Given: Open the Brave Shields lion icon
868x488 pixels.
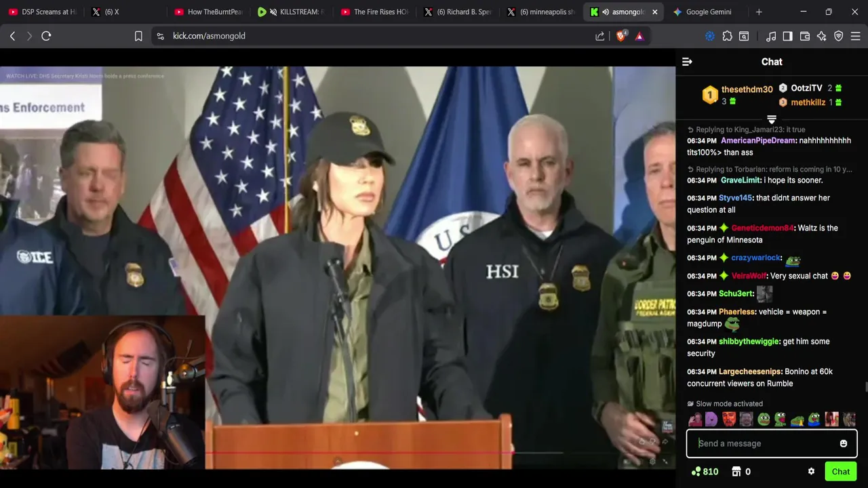Looking at the screenshot, I should [x=620, y=36].
